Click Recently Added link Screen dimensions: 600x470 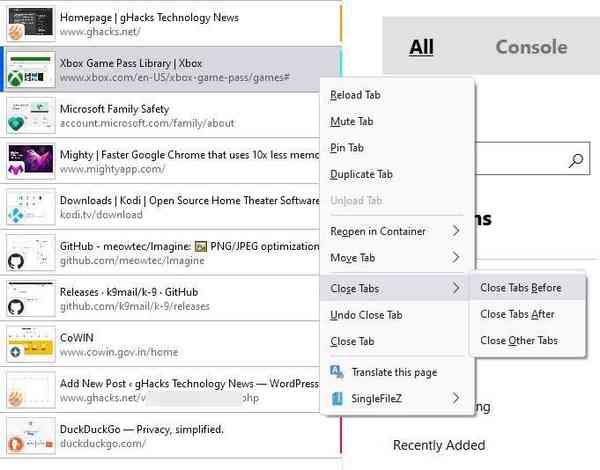pos(439,445)
